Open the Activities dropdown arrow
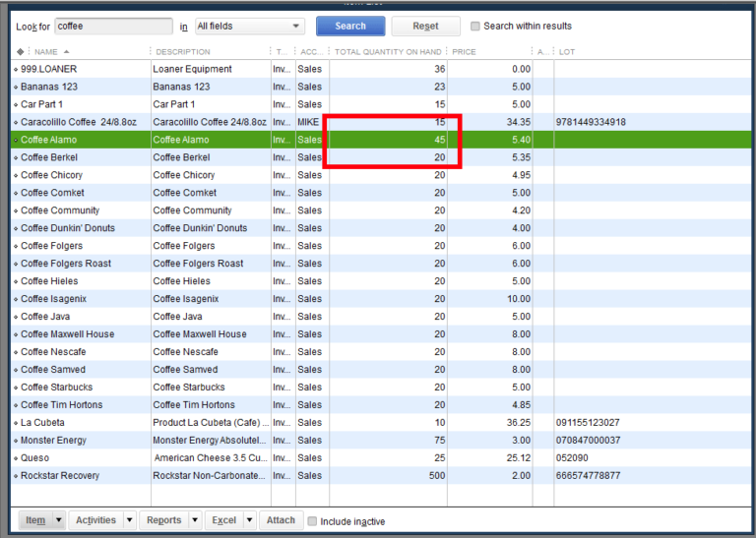The width and height of the screenshot is (756, 538). [129, 520]
